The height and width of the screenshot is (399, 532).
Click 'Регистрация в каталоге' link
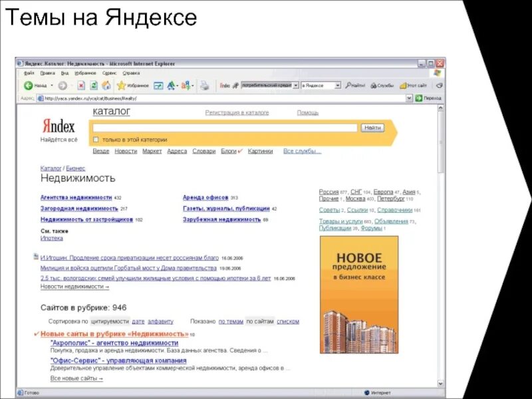[237, 112]
